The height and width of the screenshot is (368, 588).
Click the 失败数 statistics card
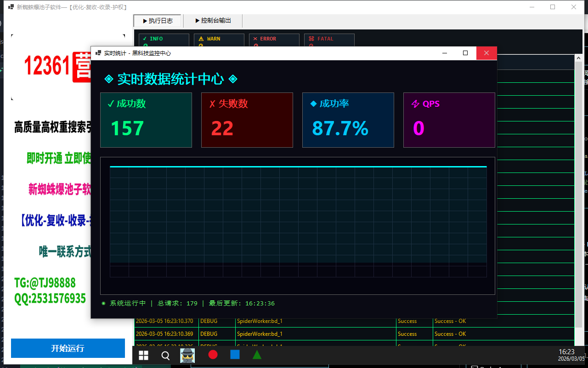pos(247,120)
